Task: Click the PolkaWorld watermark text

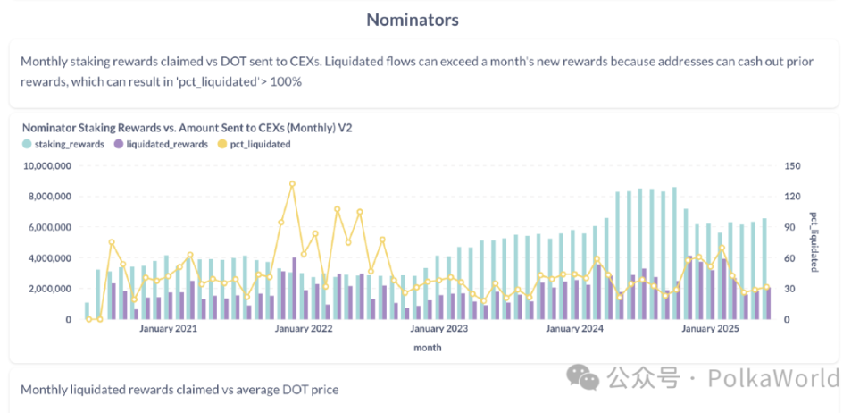Action: 773,379
